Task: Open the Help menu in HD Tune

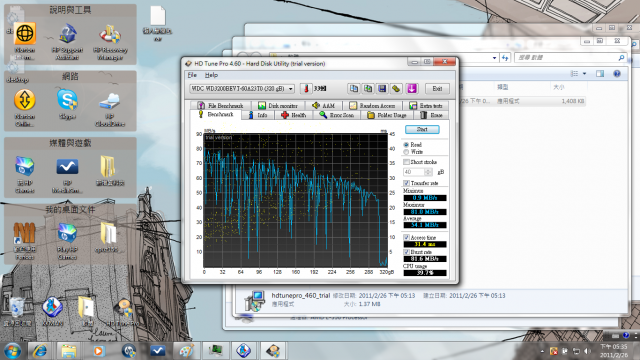Action: [211, 75]
